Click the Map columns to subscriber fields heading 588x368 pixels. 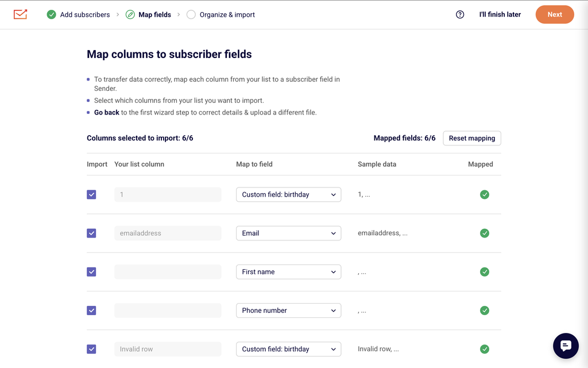[169, 54]
